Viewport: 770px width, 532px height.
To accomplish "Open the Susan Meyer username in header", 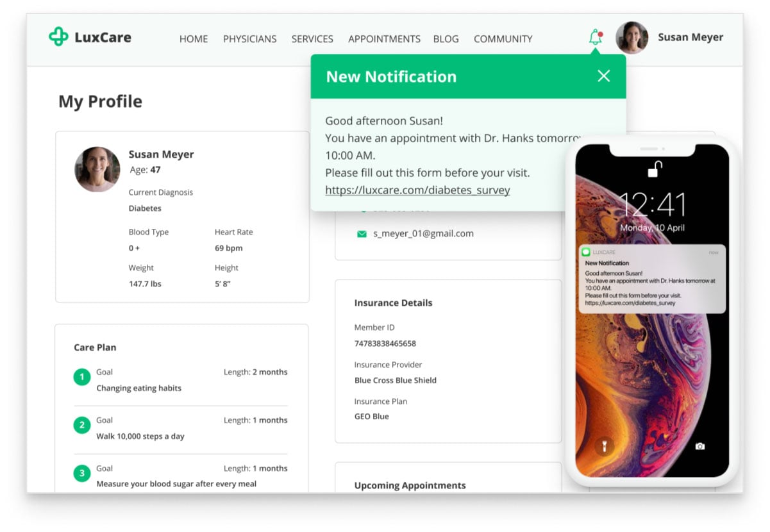I will pyautogui.click(x=690, y=37).
